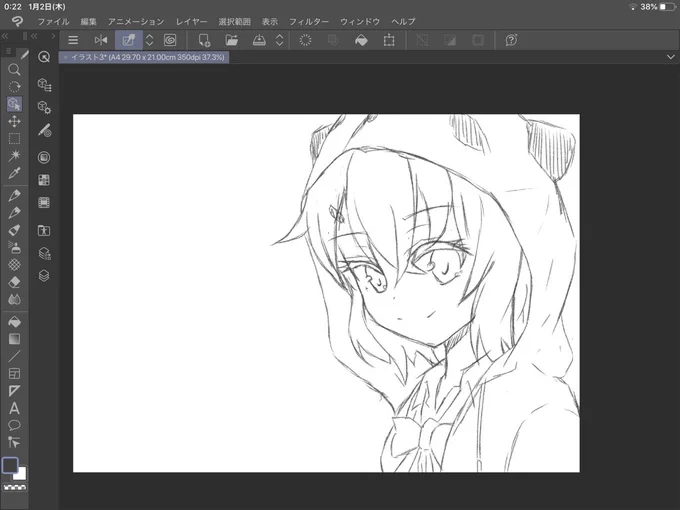Open a file with the folder icon
This screenshot has width=680, height=510.
(232, 40)
